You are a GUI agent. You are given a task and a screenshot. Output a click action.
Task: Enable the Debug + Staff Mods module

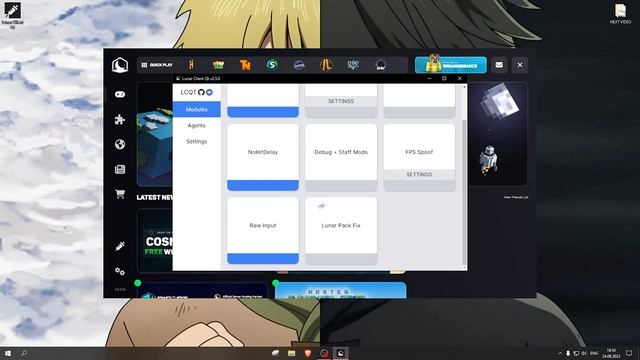point(341,185)
